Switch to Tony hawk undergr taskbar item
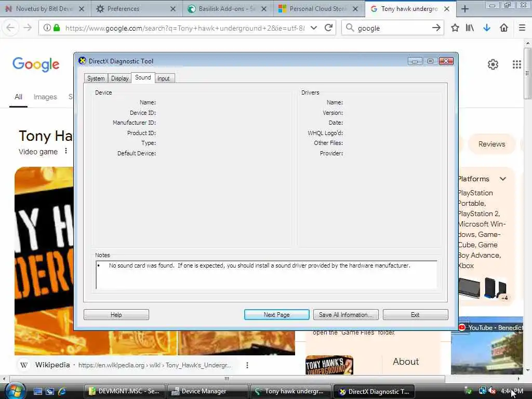The height and width of the screenshot is (399, 532). coord(291,391)
